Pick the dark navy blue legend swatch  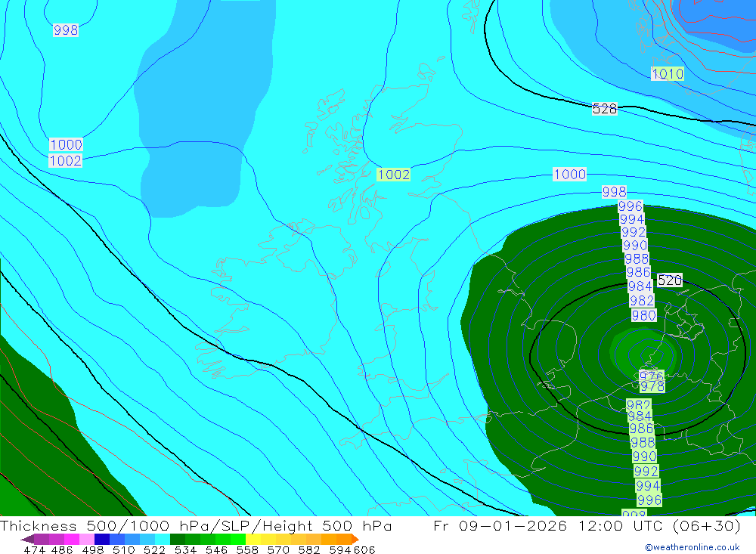(x=102, y=539)
